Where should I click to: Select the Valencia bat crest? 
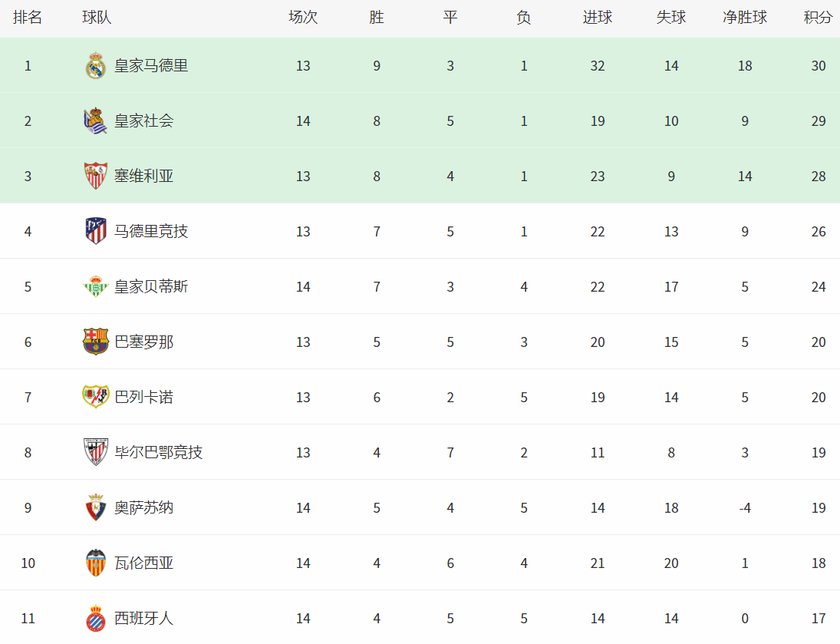pos(96,563)
